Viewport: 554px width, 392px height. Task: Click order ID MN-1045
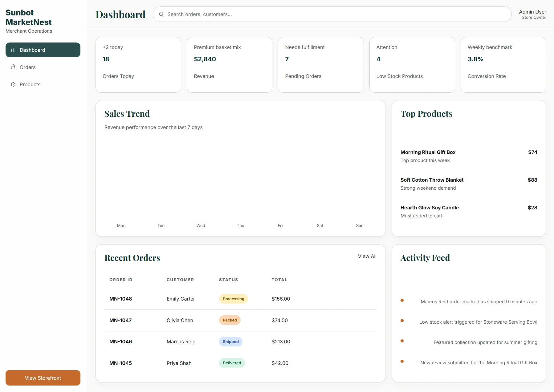120,363
